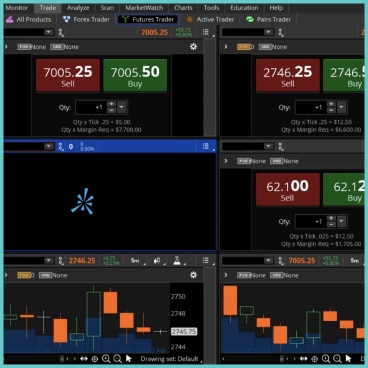The width and height of the screenshot is (368, 368).
Task: Click the link chain icon beside top-left symbol box
Action: [x=61, y=32]
